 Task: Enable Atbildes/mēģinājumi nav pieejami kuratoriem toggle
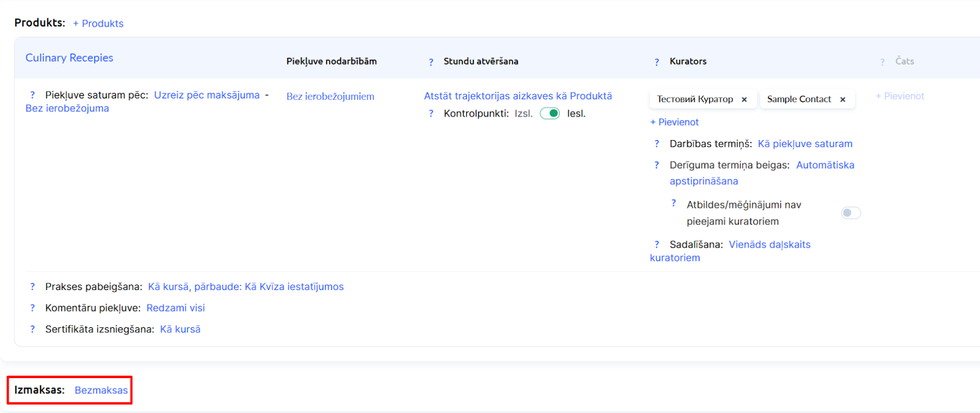tap(851, 213)
